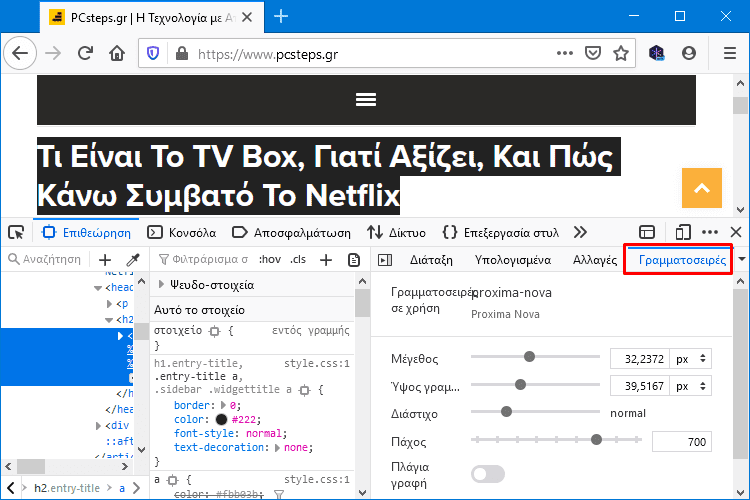Click the address bar URL field
This screenshot has width=750, height=500.
tap(373, 54)
